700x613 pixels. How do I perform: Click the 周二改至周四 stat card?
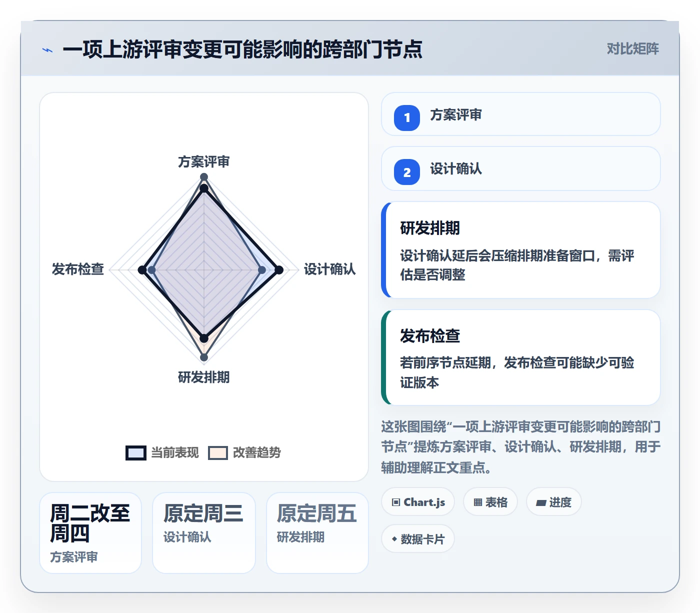point(90,533)
